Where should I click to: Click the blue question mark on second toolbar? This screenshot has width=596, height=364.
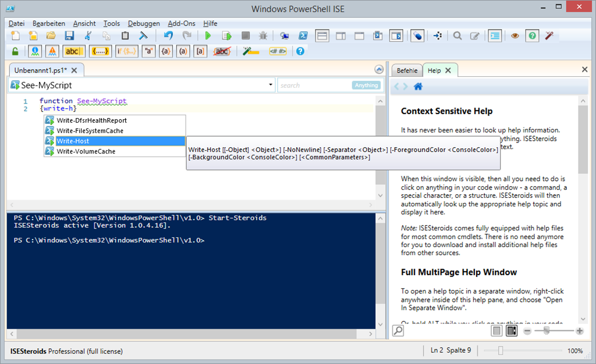click(300, 51)
